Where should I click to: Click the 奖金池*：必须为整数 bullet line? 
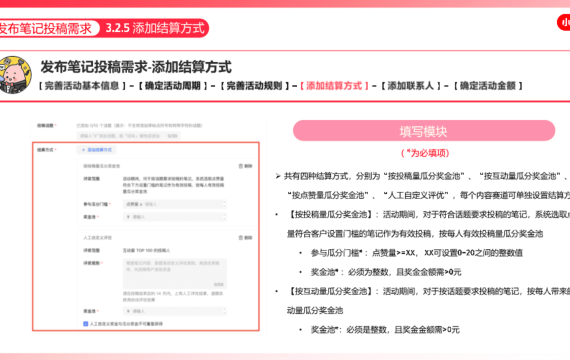(x=386, y=272)
